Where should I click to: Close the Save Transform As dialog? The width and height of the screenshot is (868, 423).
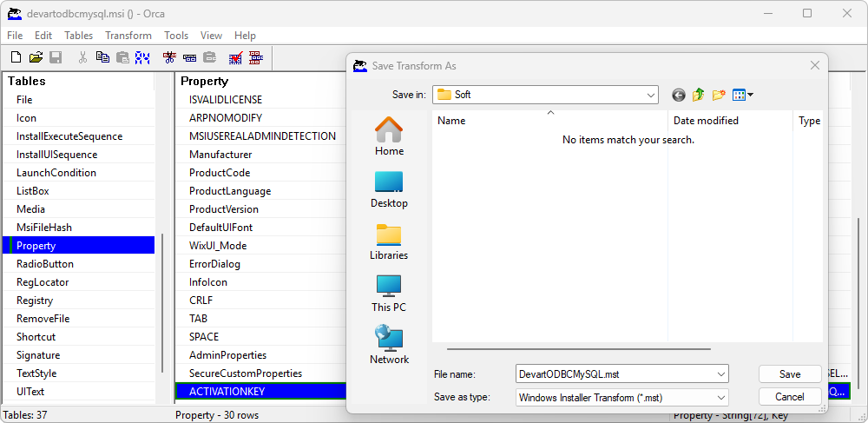tap(815, 65)
